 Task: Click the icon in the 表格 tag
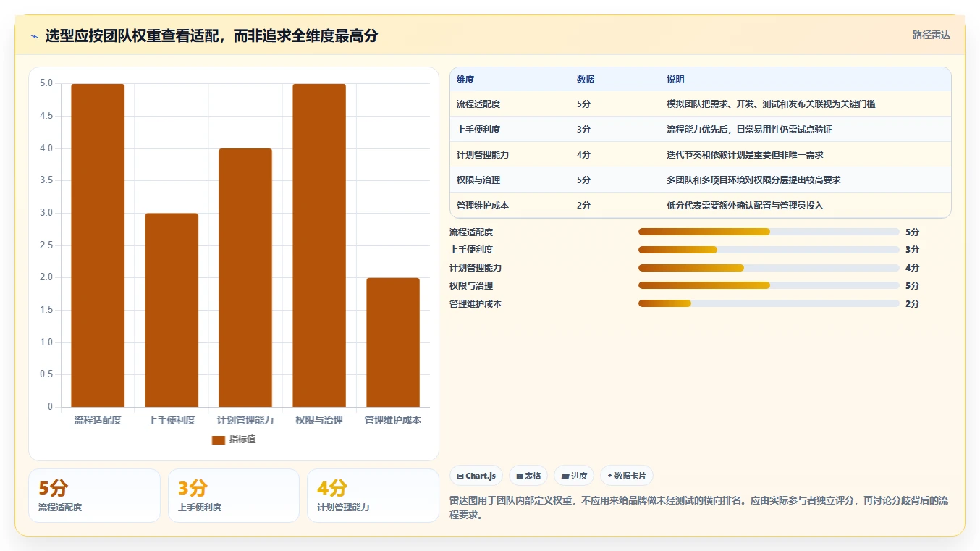tap(520, 476)
